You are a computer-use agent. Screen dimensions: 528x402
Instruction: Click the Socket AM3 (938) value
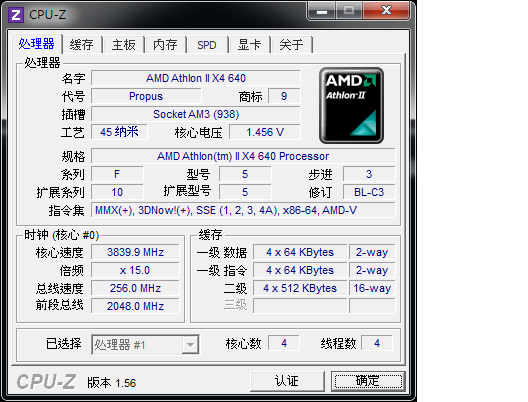coord(196,114)
